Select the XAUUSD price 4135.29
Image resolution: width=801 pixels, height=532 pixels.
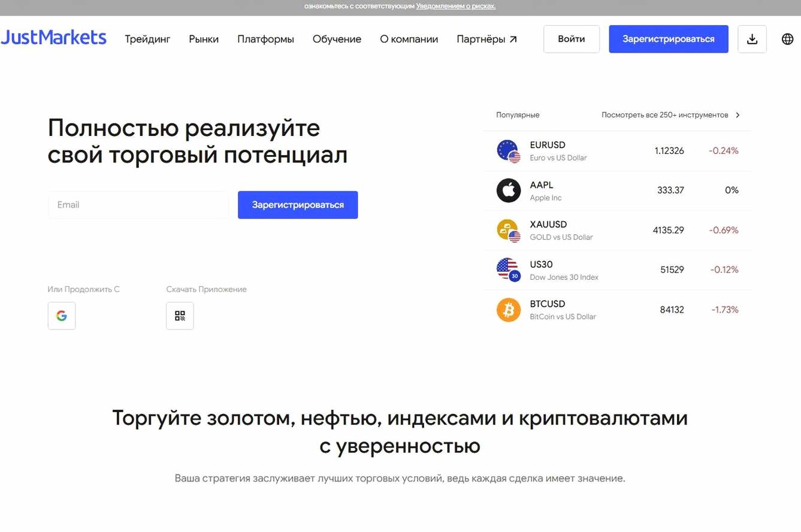point(669,230)
